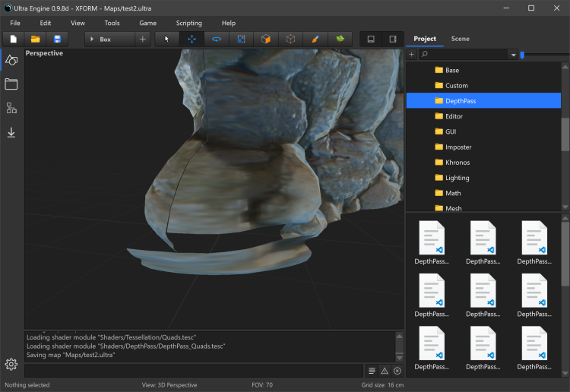Click the add plus button beside Box
Image resolution: width=570 pixels, height=392 pixels.
(142, 39)
